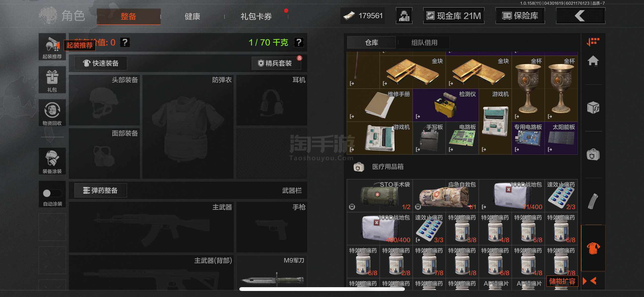Click help icon beside equipment value

125,42
